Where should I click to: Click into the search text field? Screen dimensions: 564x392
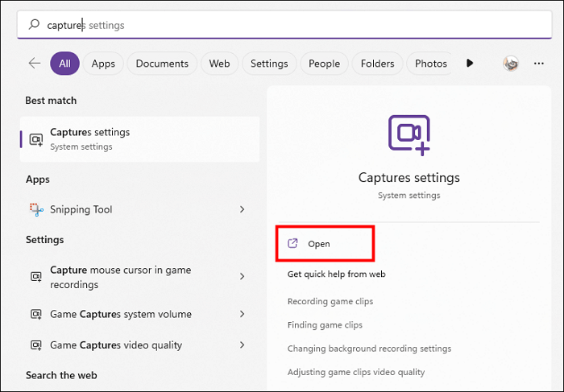[284, 25]
